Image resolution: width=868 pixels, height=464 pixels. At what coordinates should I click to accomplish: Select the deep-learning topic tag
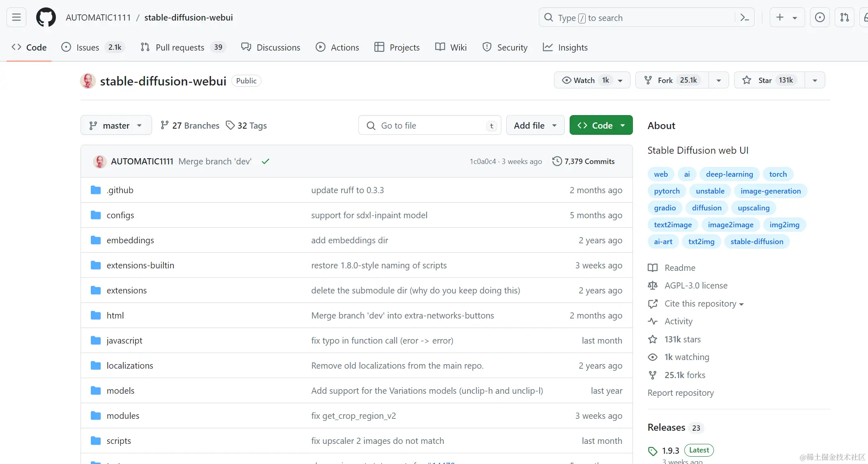pyautogui.click(x=729, y=174)
